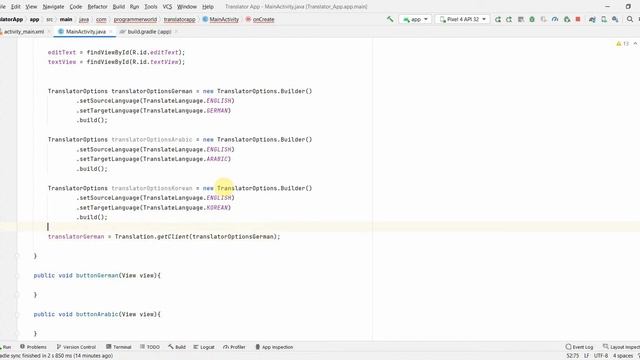Open the Refactor menu
This screenshot has height=360, width=640.
[97, 7]
